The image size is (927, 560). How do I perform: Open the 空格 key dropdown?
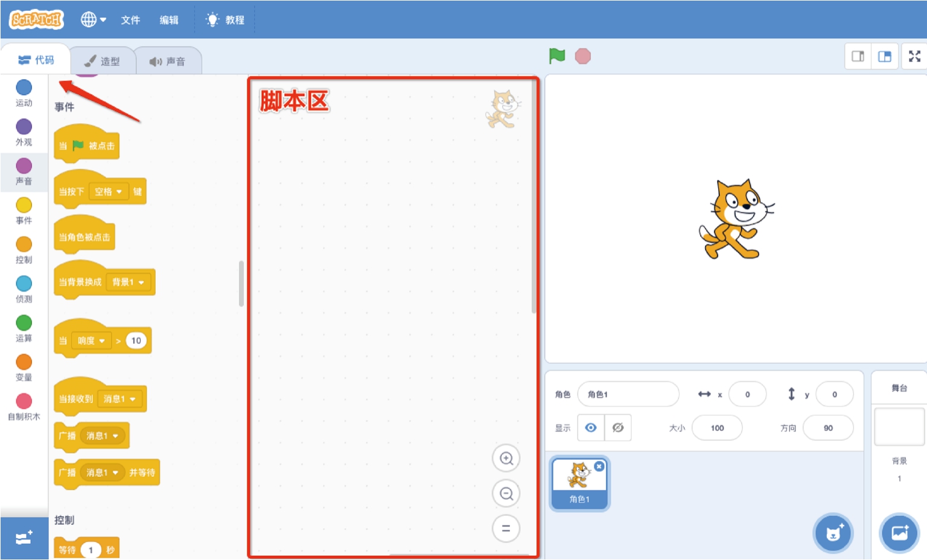point(109,191)
